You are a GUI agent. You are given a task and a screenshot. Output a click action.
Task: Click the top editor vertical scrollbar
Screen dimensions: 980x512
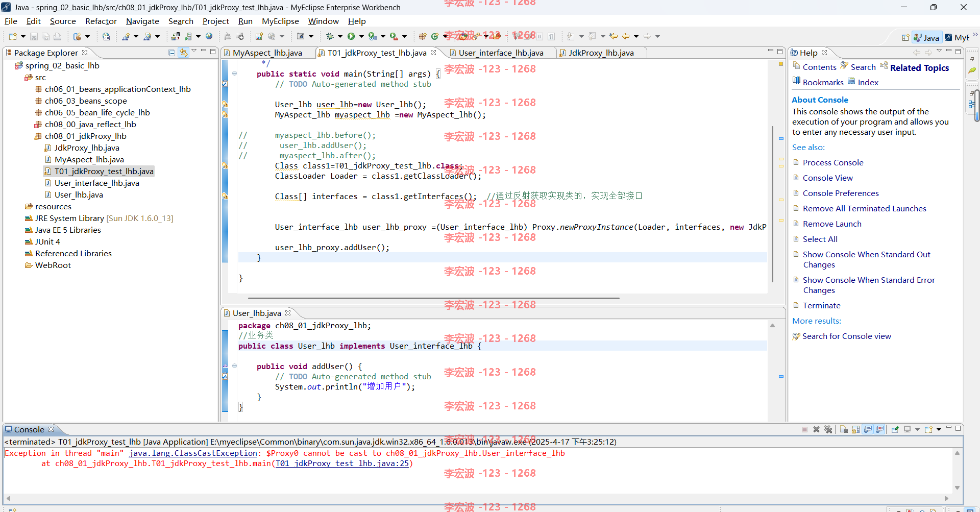coord(772,204)
